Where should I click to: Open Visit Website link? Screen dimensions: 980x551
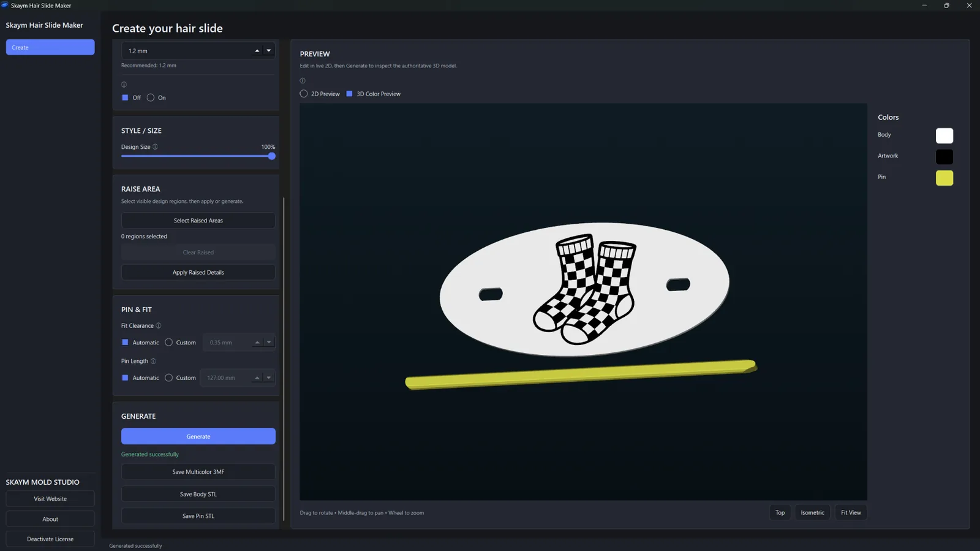pos(50,499)
